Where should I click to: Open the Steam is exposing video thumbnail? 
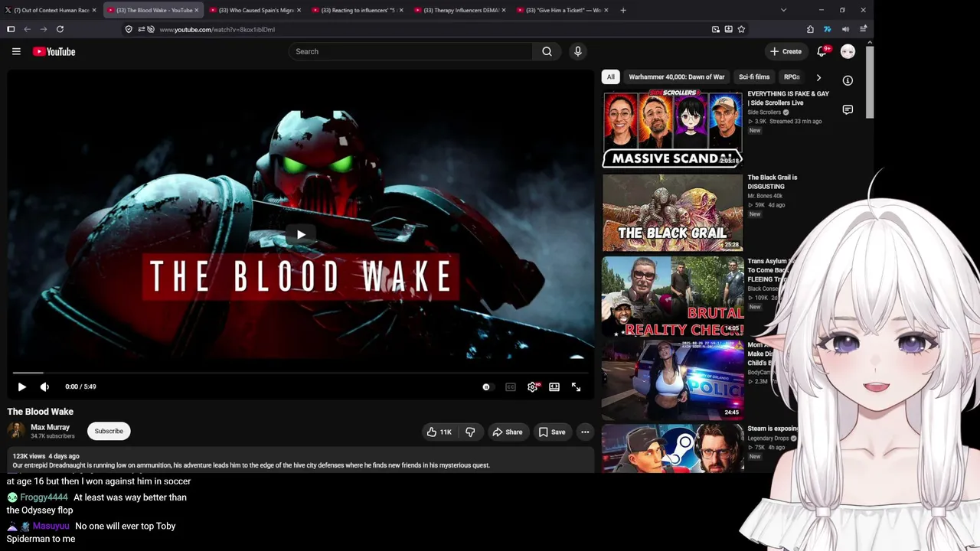(672, 448)
